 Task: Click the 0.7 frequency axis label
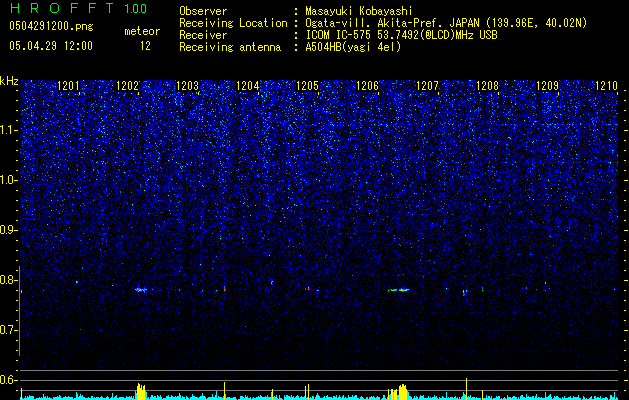point(9,330)
